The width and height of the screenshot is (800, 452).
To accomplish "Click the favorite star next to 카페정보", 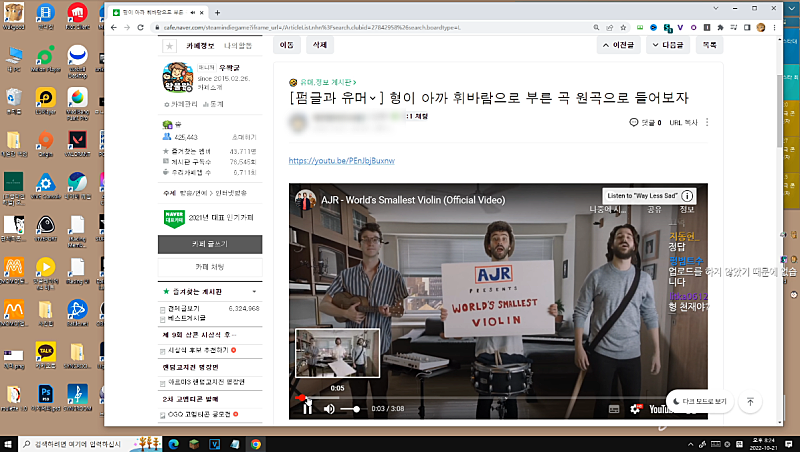I will (170, 46).
